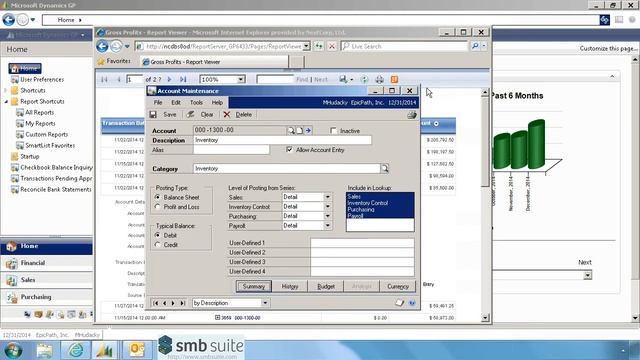Click the green Refresh icon in Report Viewer
Viewport: 640px width, 360px height.
coord(364,79)
